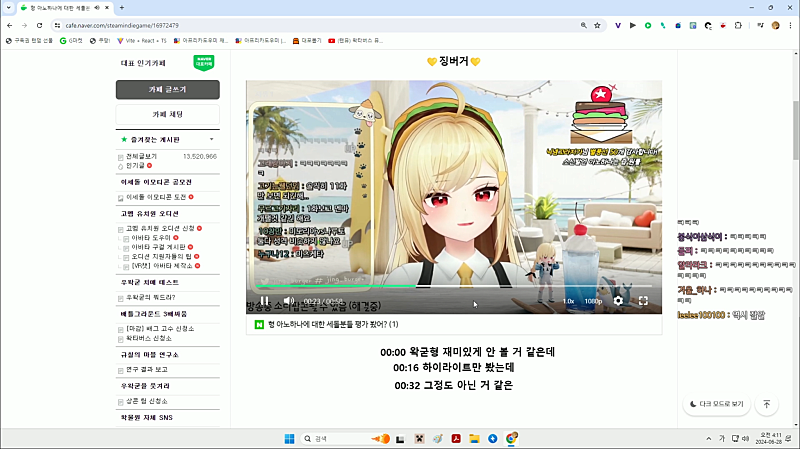
Task: Mute the video using the speaker icon
Action: 288,301
